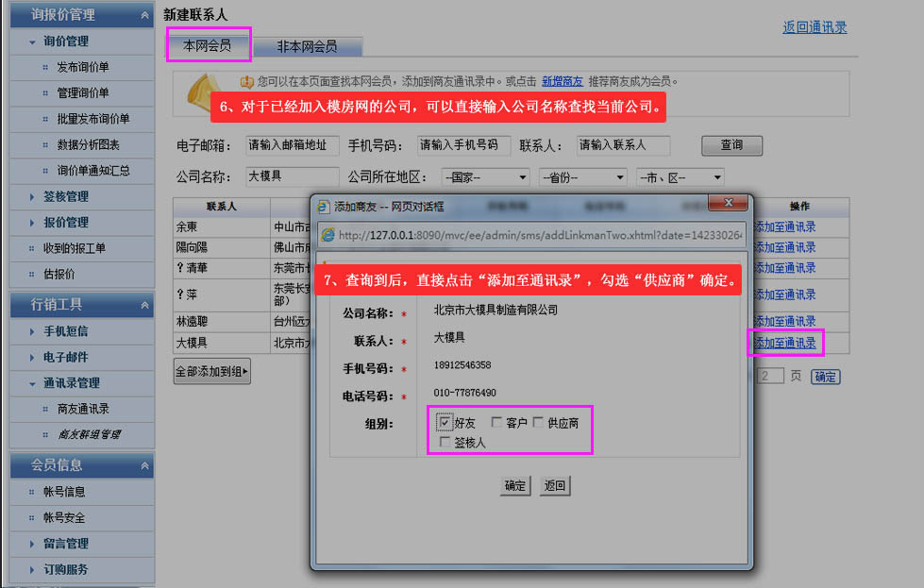
Task: Enable the 客户 checkbox
Action: tap(497, 423)
